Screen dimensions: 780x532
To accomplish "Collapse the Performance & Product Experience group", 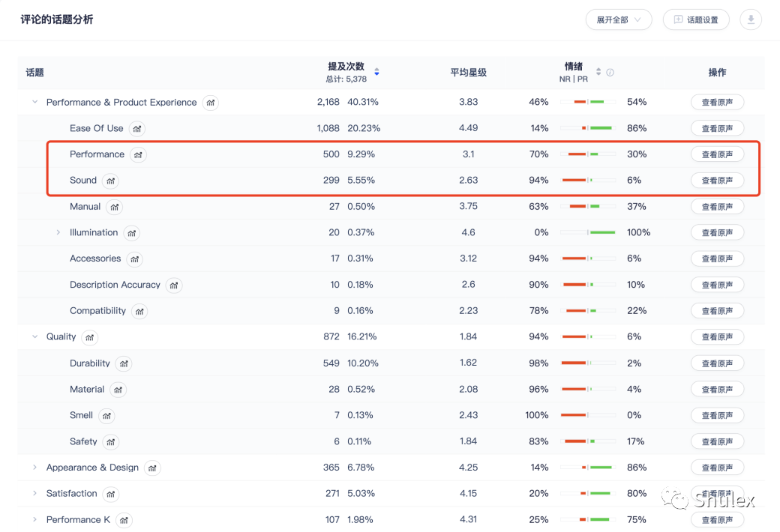I will [34, 102].
